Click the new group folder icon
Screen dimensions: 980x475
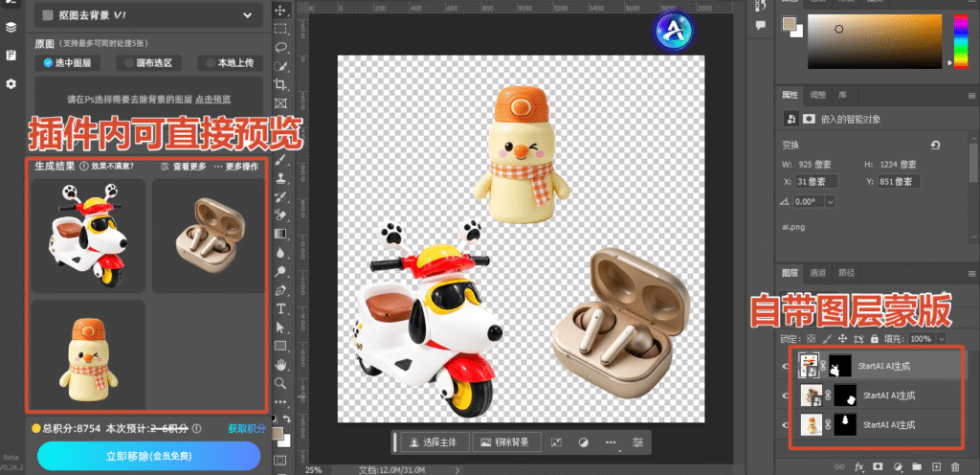(916, 466)
